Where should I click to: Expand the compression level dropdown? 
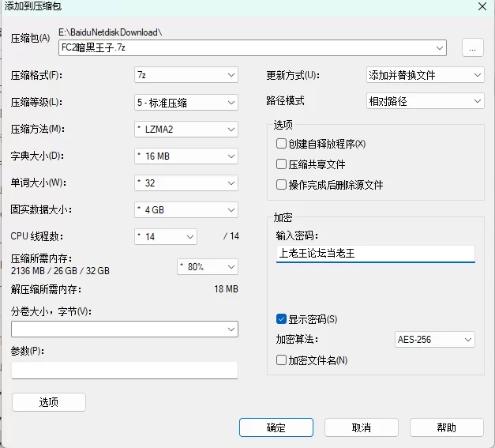coord(186,102)
